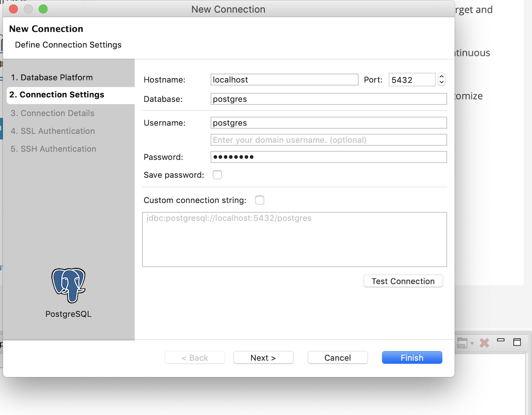532x415 pixels.
Task: Maximize the results panel
Action: [516, 342]
